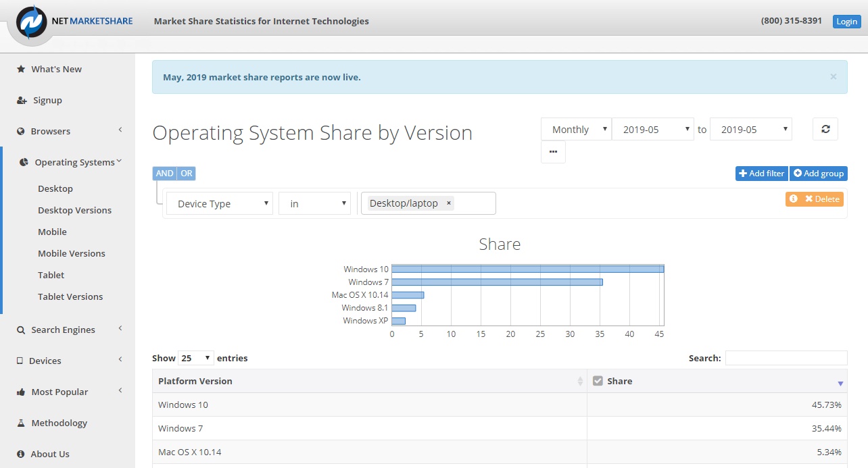Click the Add filter button
The width and height of the screenshot is (868, 468).
[x=762, y=174]
